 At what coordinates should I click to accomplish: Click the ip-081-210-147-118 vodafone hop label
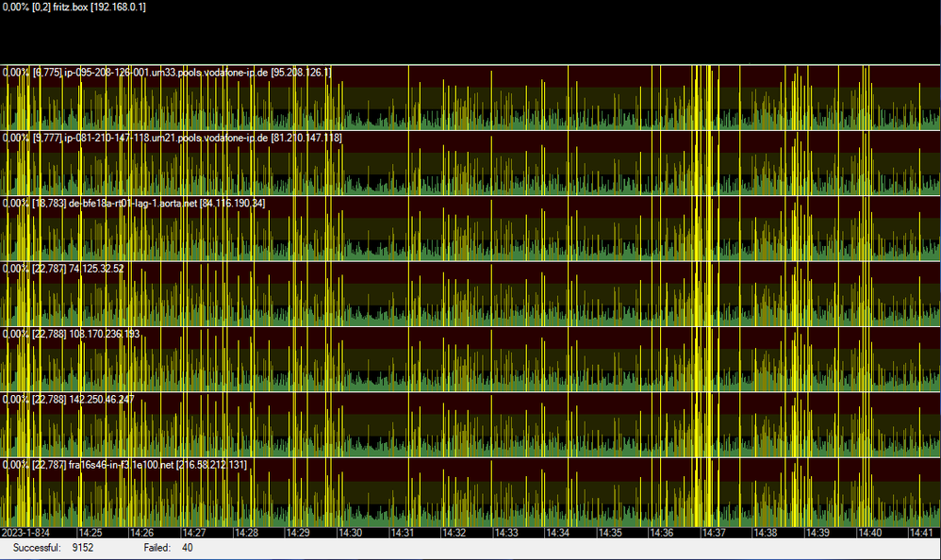point(173,138)
